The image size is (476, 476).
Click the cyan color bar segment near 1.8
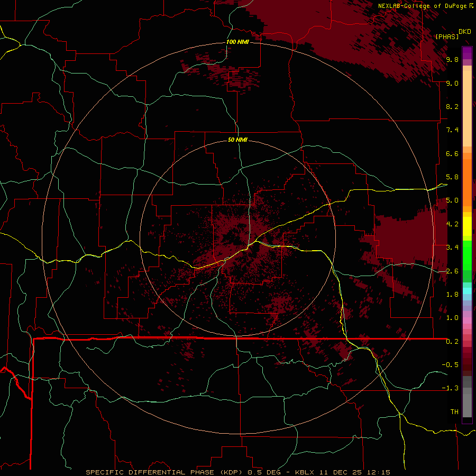(467, 291)
